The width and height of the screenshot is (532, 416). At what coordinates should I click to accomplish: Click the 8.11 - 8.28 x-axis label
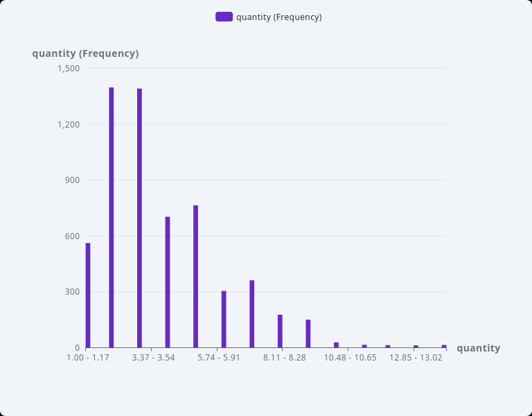284,358
